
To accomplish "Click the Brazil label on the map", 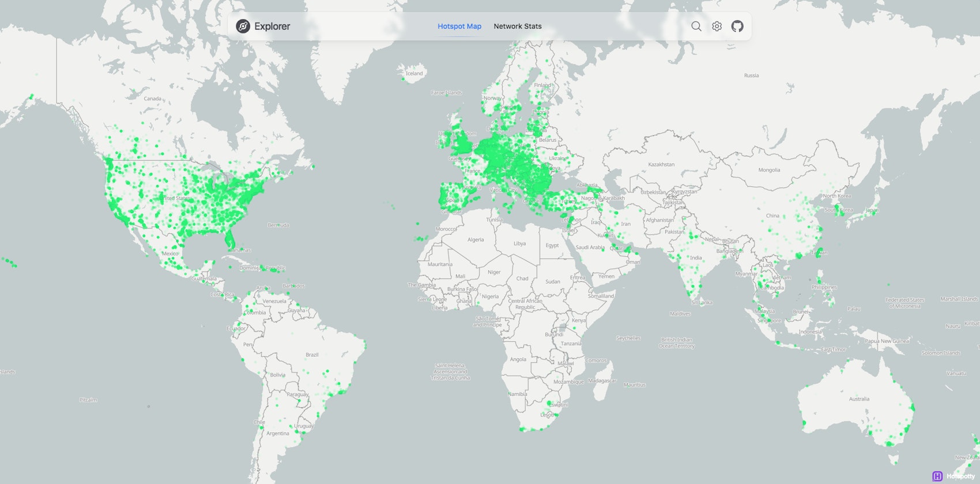I will [x=312, y=354].
